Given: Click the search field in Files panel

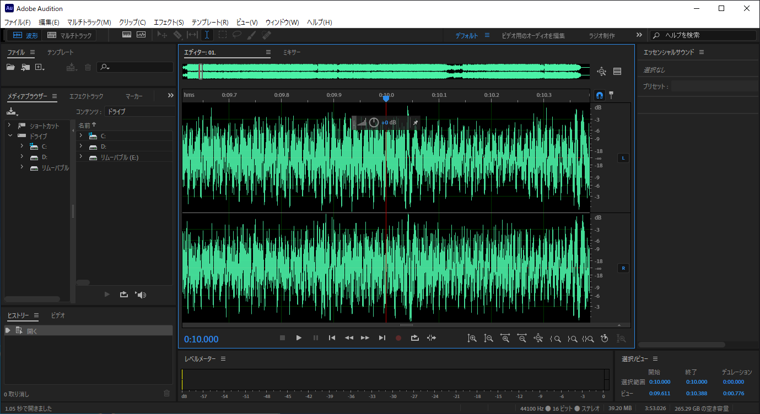Looking at the screenshot, I should (x=135, y=67).
